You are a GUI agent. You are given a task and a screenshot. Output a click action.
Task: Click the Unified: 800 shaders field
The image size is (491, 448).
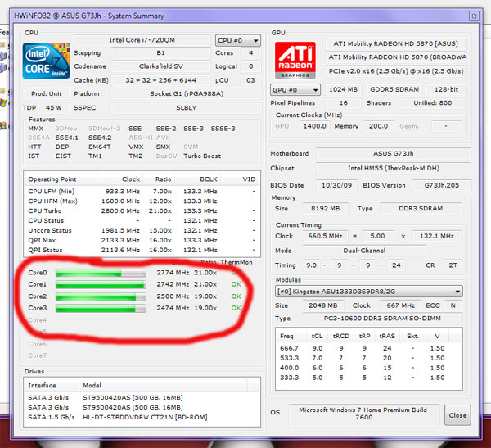tap(432, 103)
